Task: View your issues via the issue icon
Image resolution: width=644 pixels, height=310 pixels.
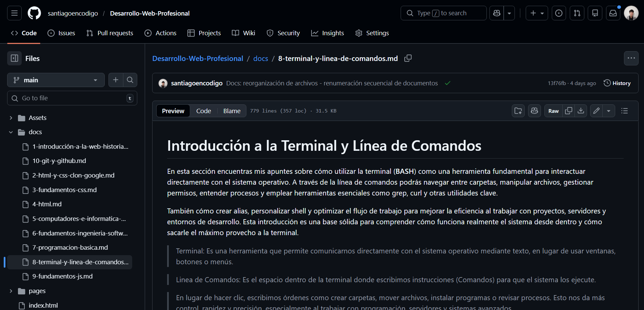Action: [559, 13]
